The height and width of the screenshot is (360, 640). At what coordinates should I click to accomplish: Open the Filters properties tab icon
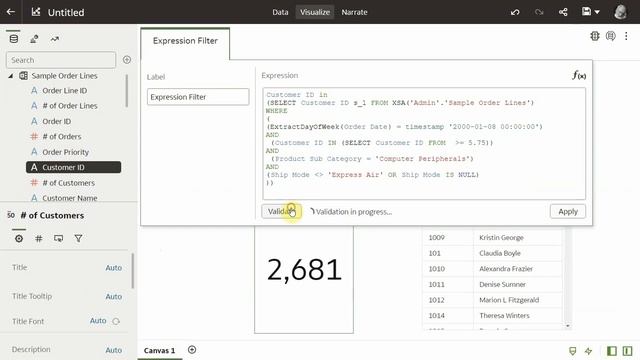(78, 238)
